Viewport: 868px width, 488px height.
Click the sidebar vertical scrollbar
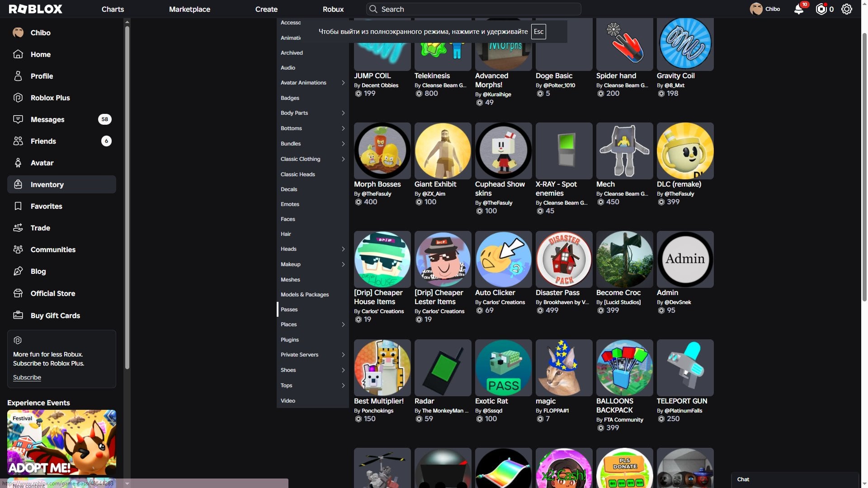(127, 197)
